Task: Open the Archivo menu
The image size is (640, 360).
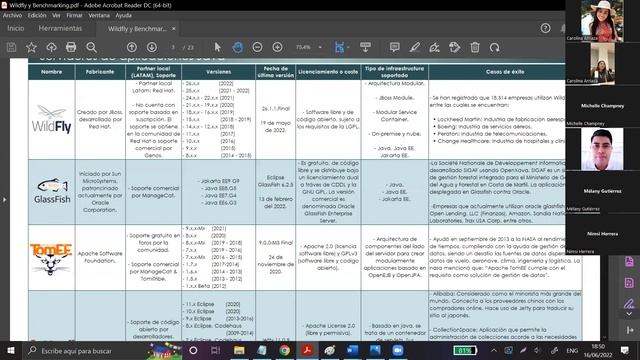Action: pos(12,16)
